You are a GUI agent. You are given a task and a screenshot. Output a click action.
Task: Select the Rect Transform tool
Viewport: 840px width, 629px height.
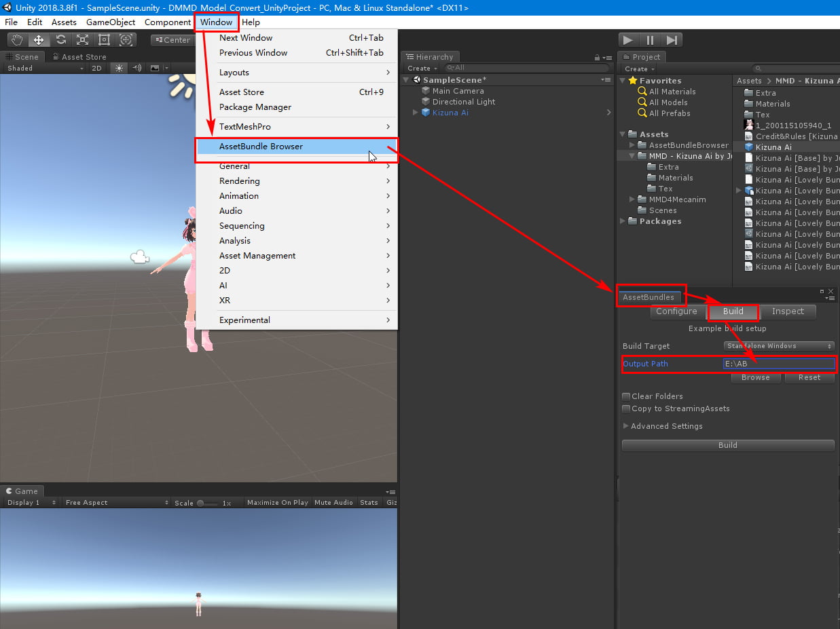[104, 39]
